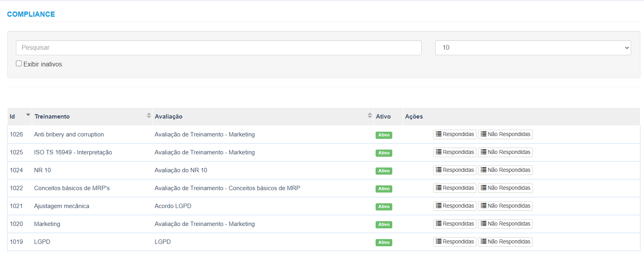The height and width of the screenshot is (253, 644).
Task: Open Respondidas for NR 10 training
Action: (x=455, y=170)
